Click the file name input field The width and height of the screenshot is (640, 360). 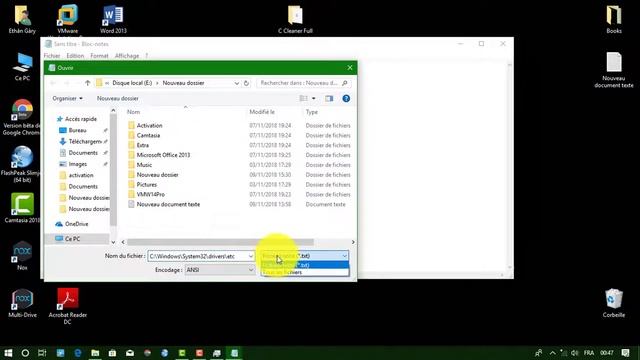[198, 256]
